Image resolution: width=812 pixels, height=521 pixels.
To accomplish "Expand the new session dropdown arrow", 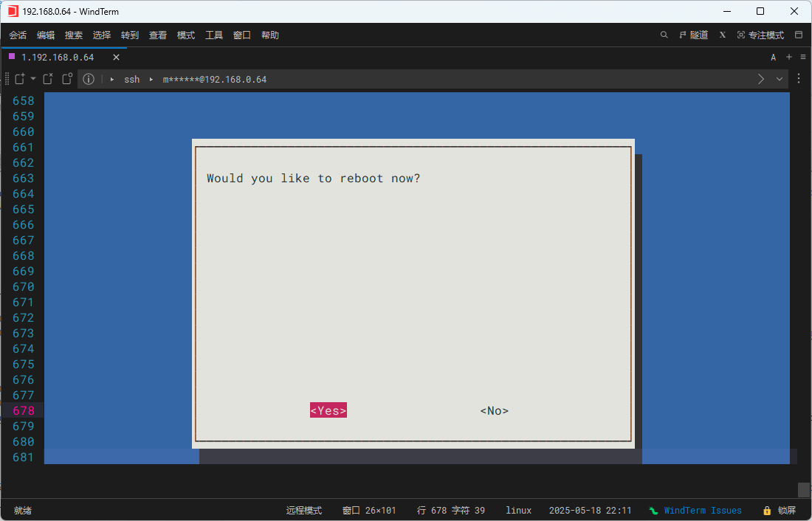I will click(33, 79).
